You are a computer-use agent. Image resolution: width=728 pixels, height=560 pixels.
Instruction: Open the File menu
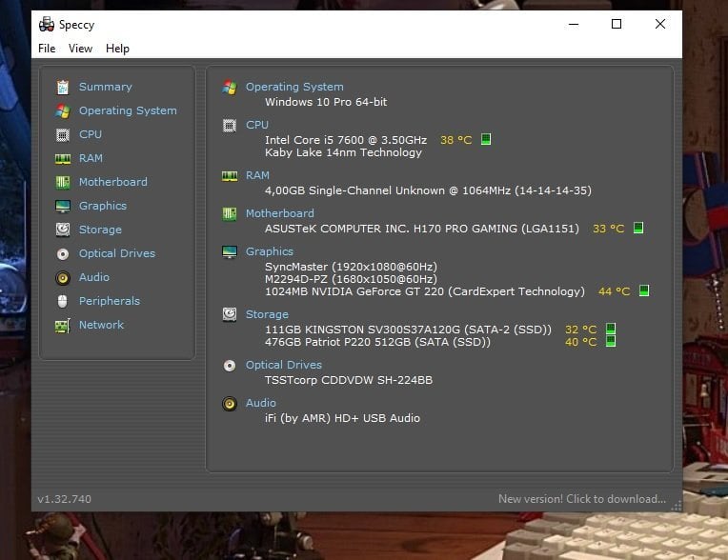tap(47, 49)
